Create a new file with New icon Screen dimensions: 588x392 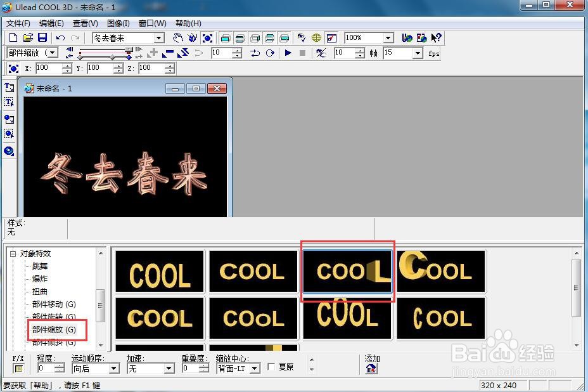13,37
